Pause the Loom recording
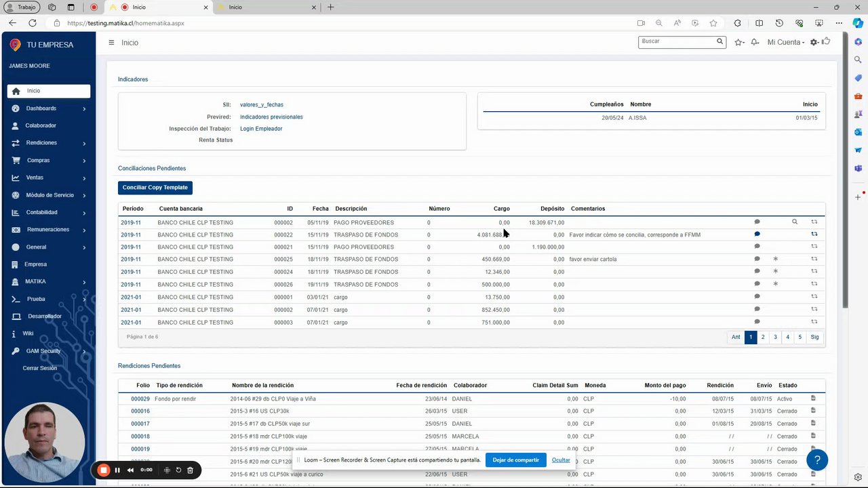 (x=117, y=470)
